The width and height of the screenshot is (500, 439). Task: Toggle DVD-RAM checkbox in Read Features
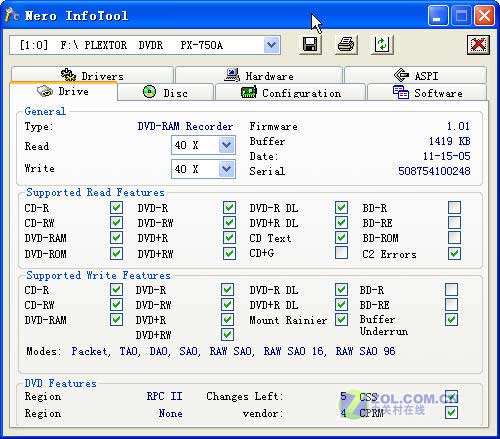[116, 238]
